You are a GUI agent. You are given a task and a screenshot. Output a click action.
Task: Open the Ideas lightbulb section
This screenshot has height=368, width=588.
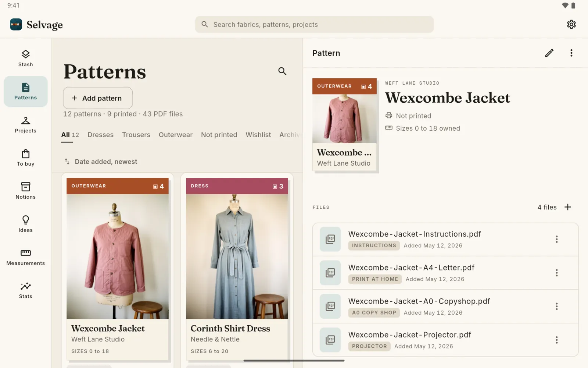coord(26,224)
